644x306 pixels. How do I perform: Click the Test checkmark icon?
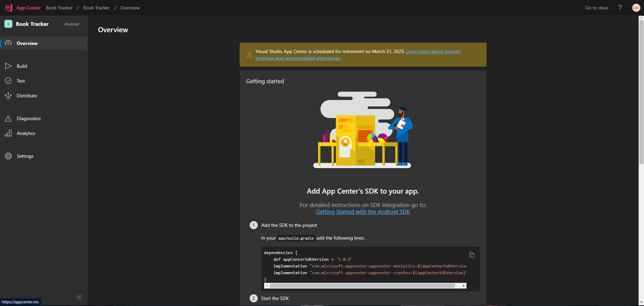click(x=8, y=81)
